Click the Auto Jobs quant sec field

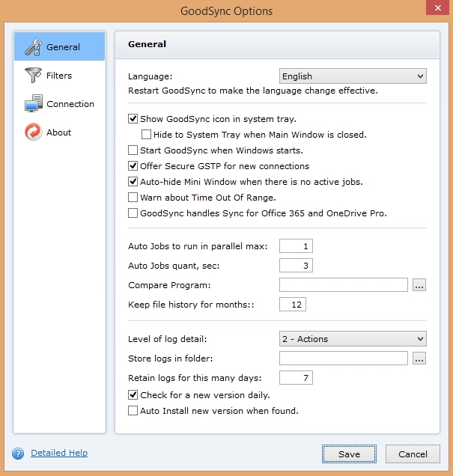point(296,266)
